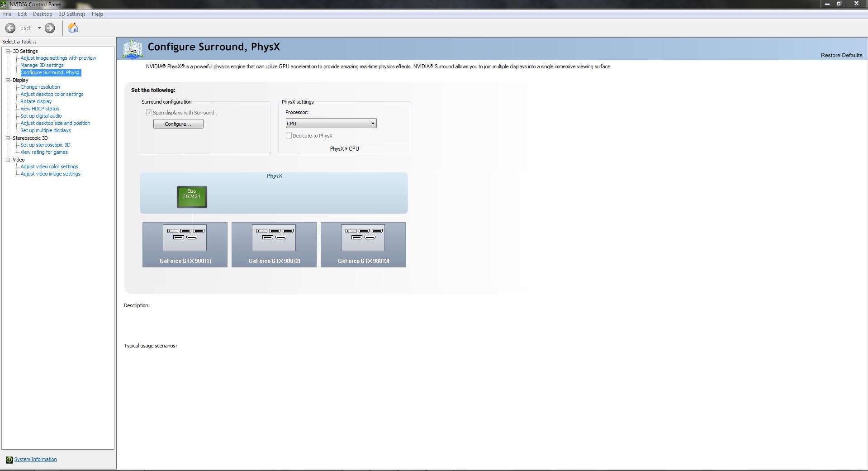The image size is (868, 471).
Task: Collapse the Display tree node
Action: 8,80
